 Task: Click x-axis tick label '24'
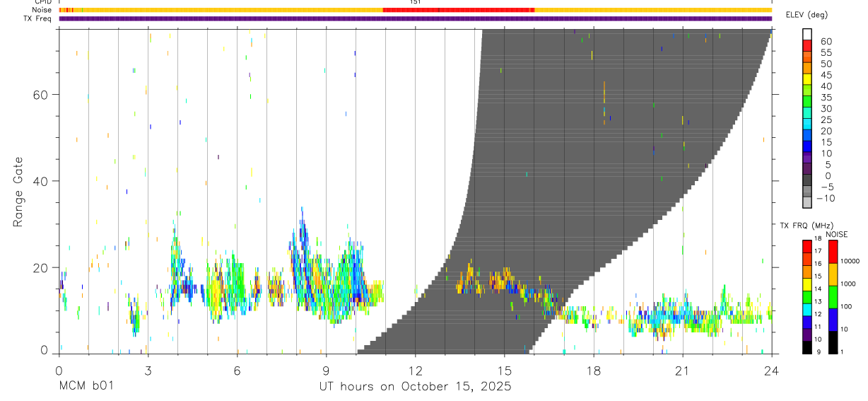[771, 370]
